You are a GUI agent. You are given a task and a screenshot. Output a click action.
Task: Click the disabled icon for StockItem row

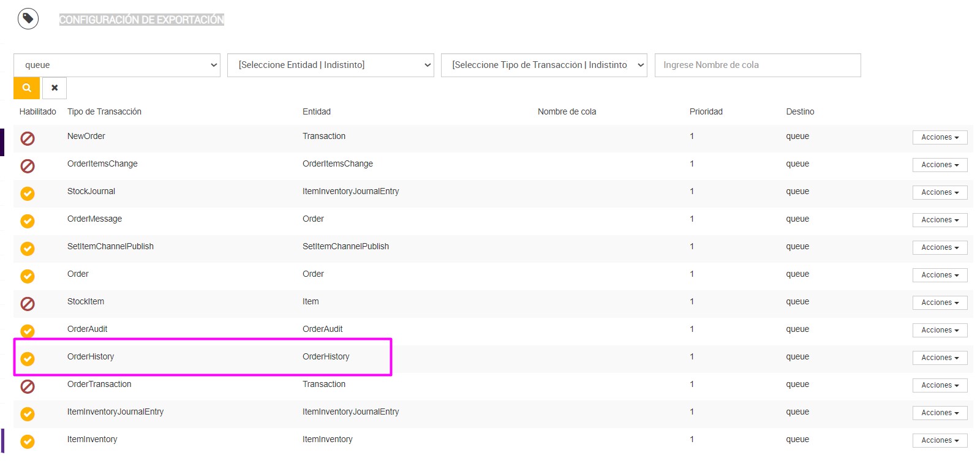pos(28,304)
